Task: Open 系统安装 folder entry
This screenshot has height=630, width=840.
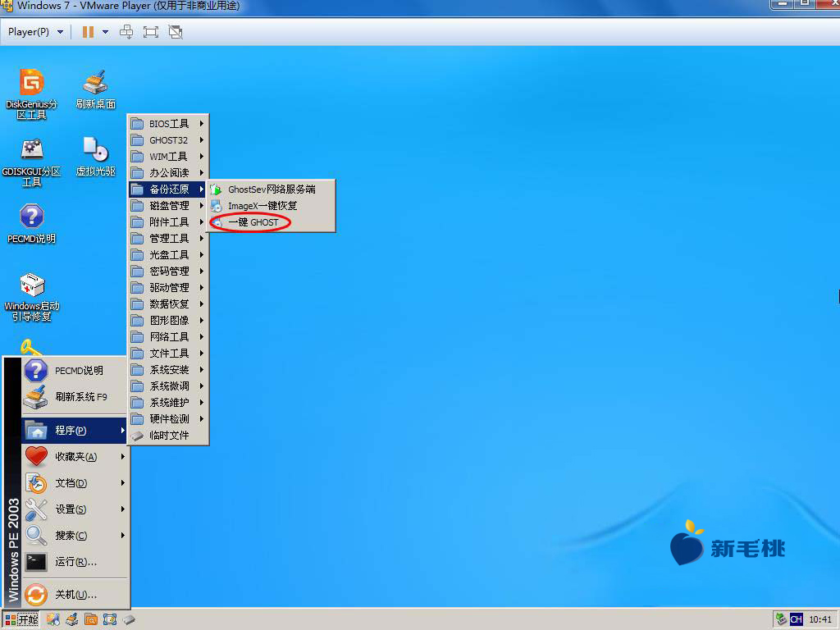Action: (x=167, y=370)
